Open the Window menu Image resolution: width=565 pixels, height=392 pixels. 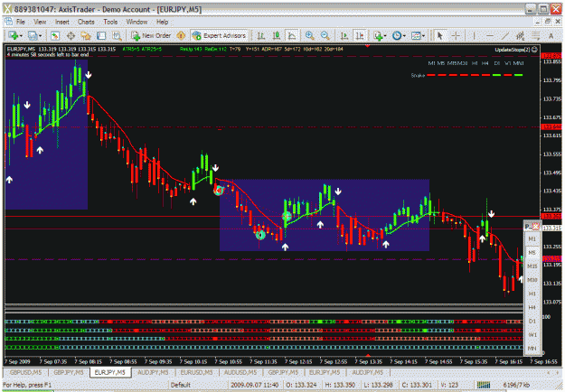click(137, 22)
